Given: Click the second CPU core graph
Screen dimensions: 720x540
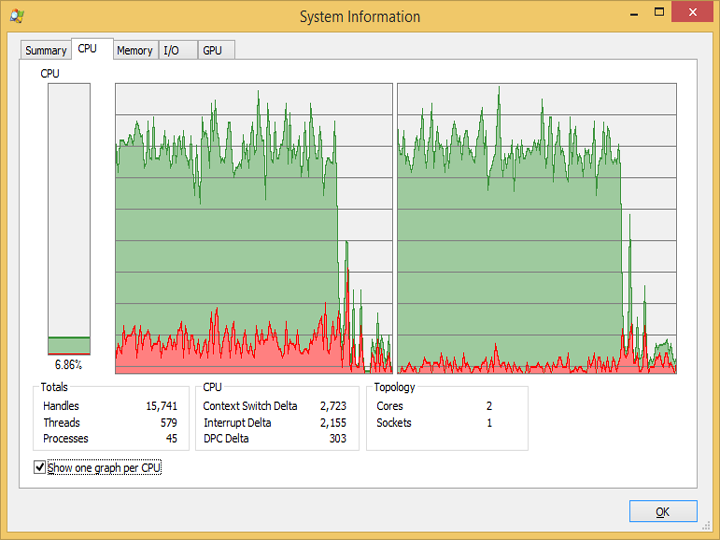Looking at the screenshot, I should (537, 228).
